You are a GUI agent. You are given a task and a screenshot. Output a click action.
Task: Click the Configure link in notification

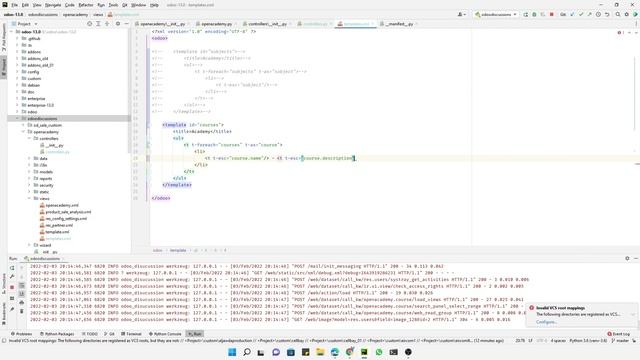[x=546, y=322]
